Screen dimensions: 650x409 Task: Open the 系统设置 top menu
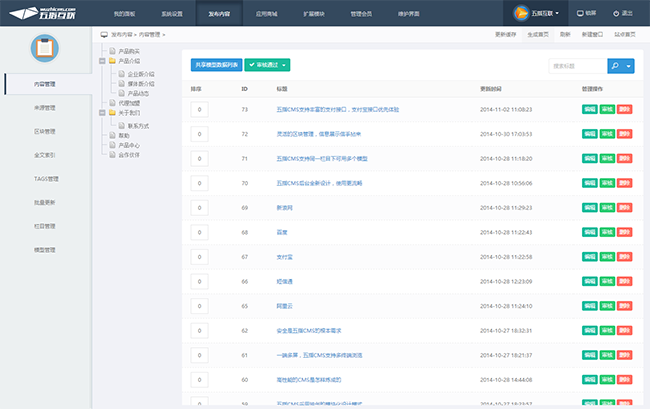172,14
